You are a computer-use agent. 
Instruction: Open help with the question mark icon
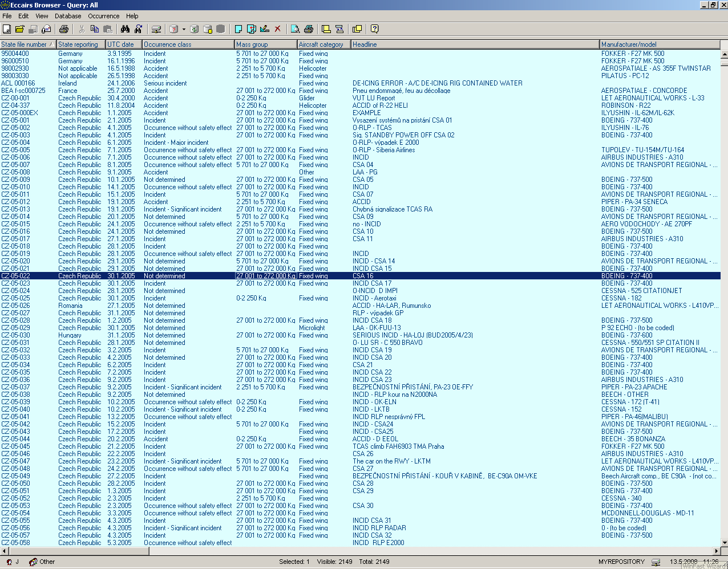[x=375, y=29]
